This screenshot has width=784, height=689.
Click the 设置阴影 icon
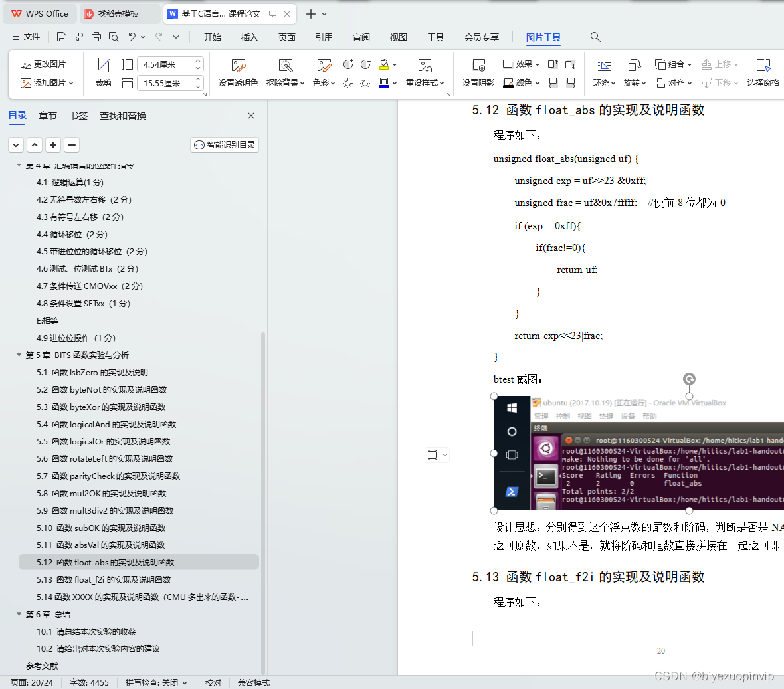click(x=478, y=73)
